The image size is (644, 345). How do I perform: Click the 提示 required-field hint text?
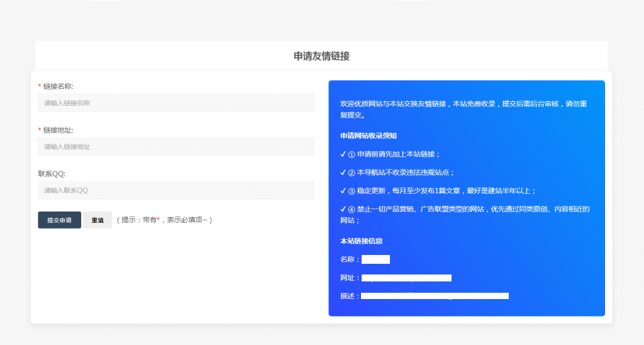165,220
